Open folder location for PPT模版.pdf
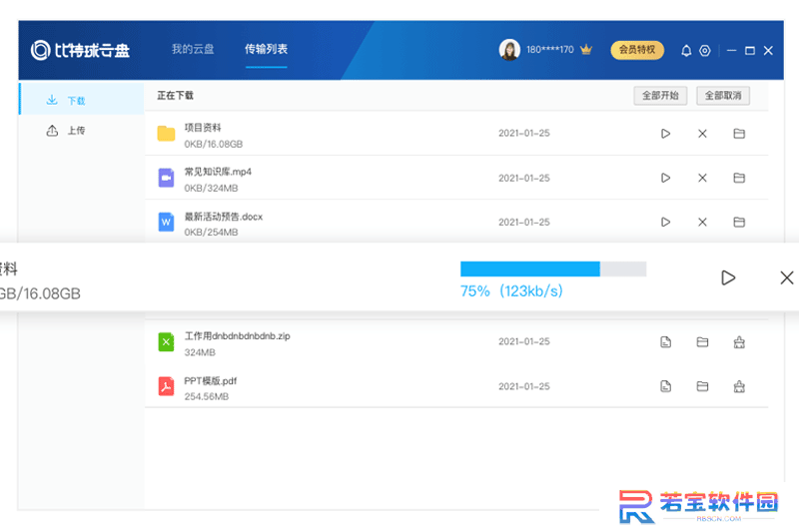799x532 pixels. (x=702, y=386)
